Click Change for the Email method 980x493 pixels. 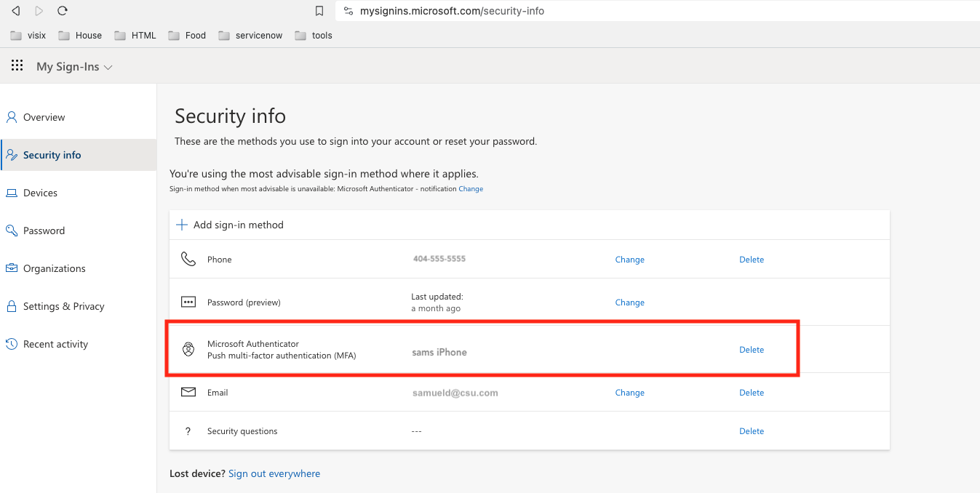(630, 393)
